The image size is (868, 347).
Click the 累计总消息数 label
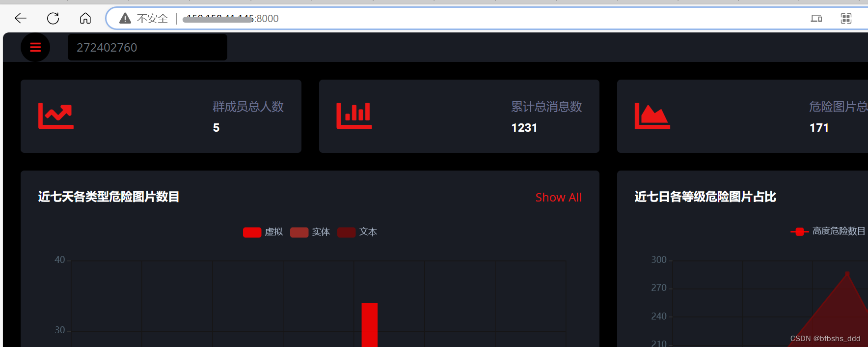546,107
